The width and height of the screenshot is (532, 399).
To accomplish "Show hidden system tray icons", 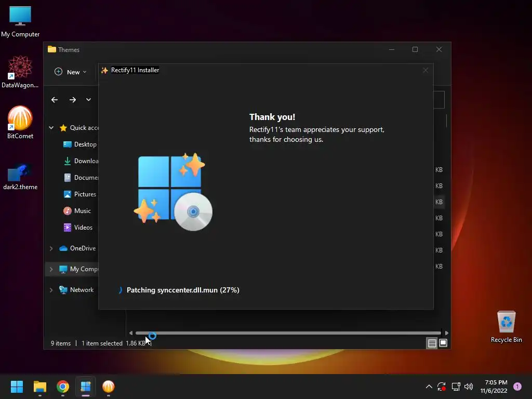I will click(429, 387).
